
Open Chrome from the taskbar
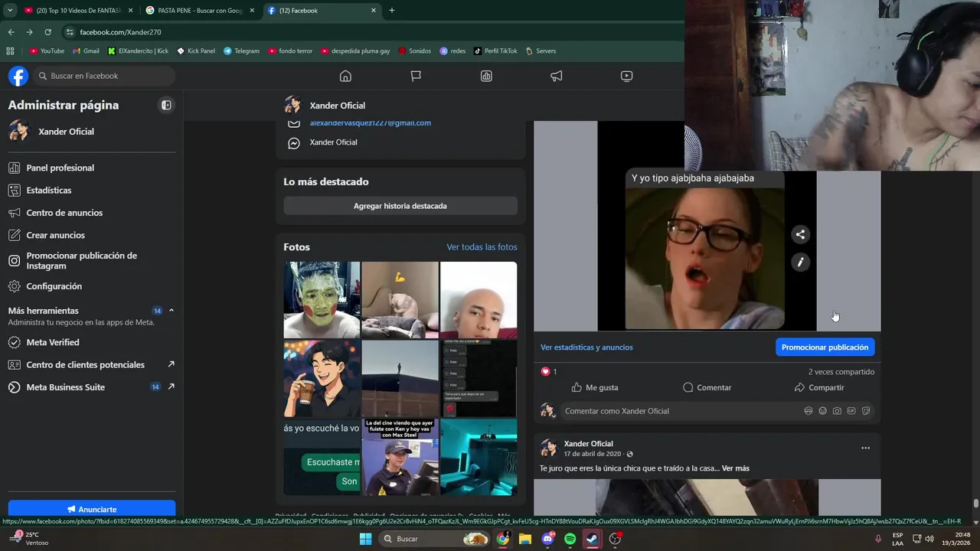pyautogui.click(x=503, y=539)
